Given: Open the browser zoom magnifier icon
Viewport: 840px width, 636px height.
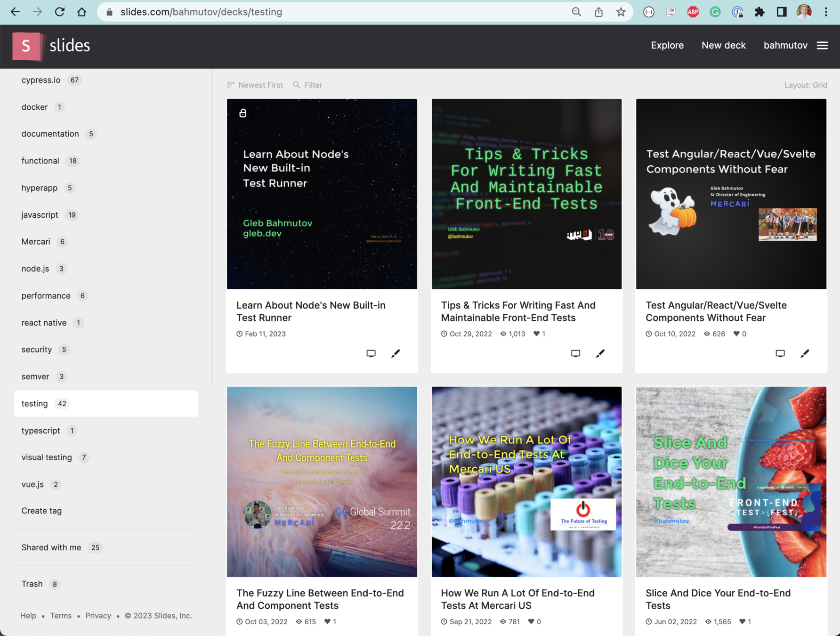Looking at the screenshot, I should click(x=576, y=12).
